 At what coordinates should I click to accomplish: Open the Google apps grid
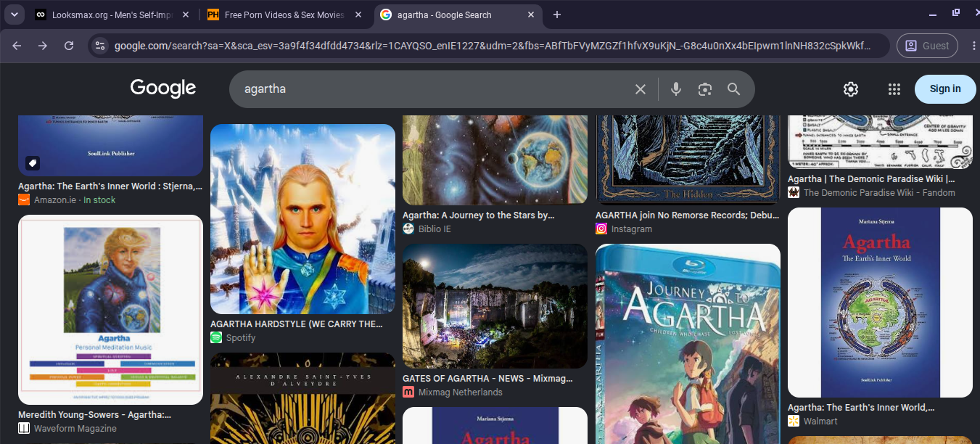[894, 89]
